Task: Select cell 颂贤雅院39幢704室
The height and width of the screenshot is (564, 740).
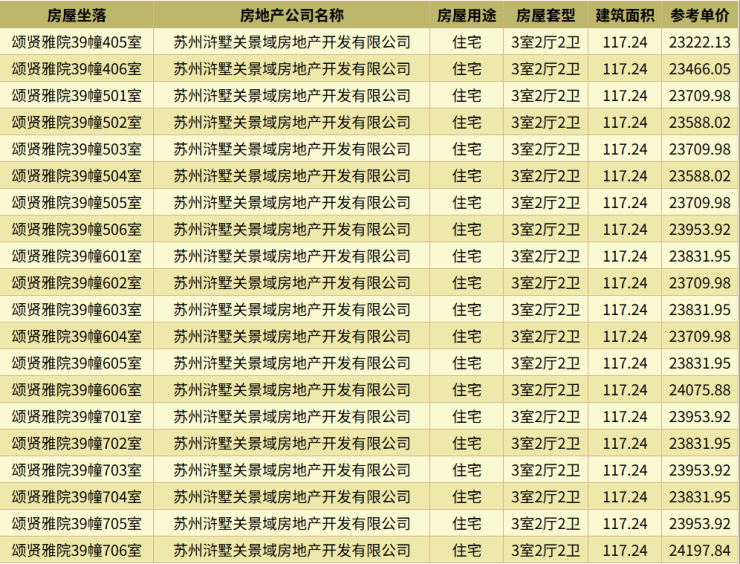Action: click(76, 497)
